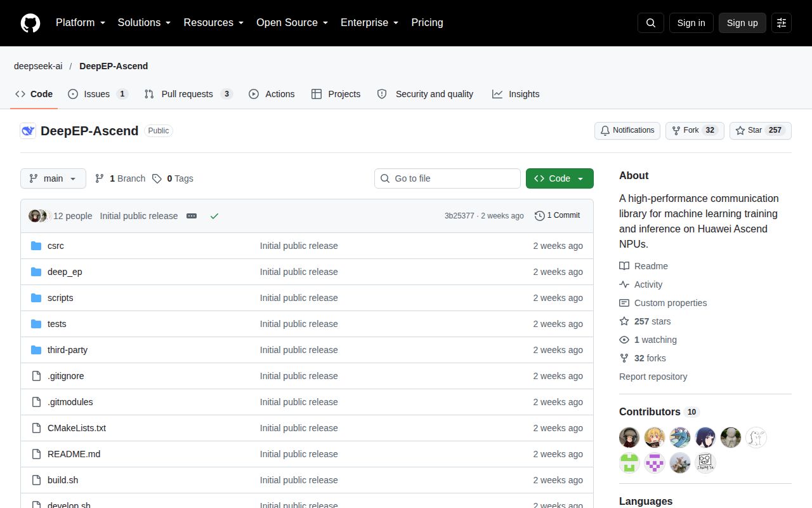Image resolution: width=812 pixels, height=508 pixels.
Task: Open the GitHub home logo
Action: (x=30, y=23)
